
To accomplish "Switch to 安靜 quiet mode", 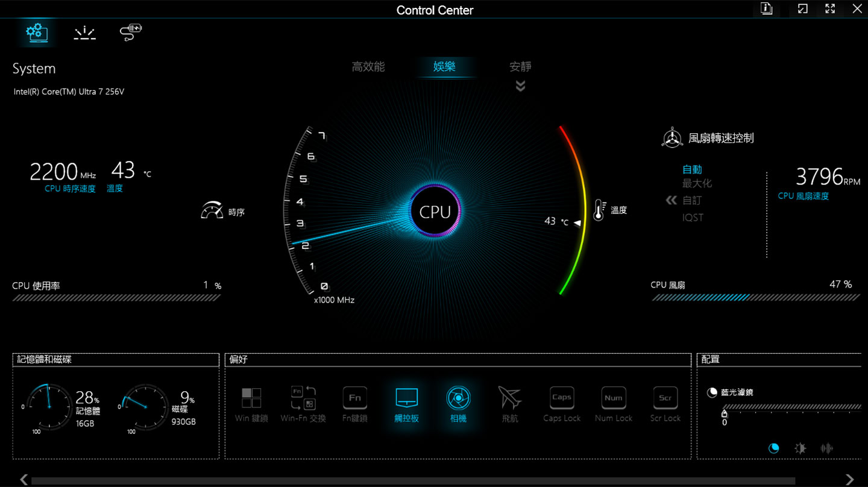I will [x=520, y=67].
